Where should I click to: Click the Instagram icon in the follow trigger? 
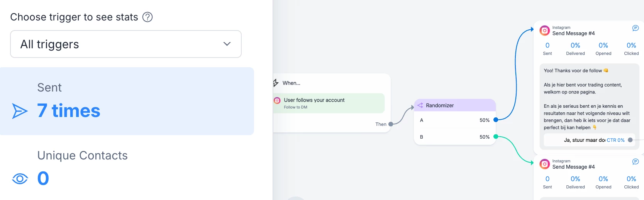[277, 100]
